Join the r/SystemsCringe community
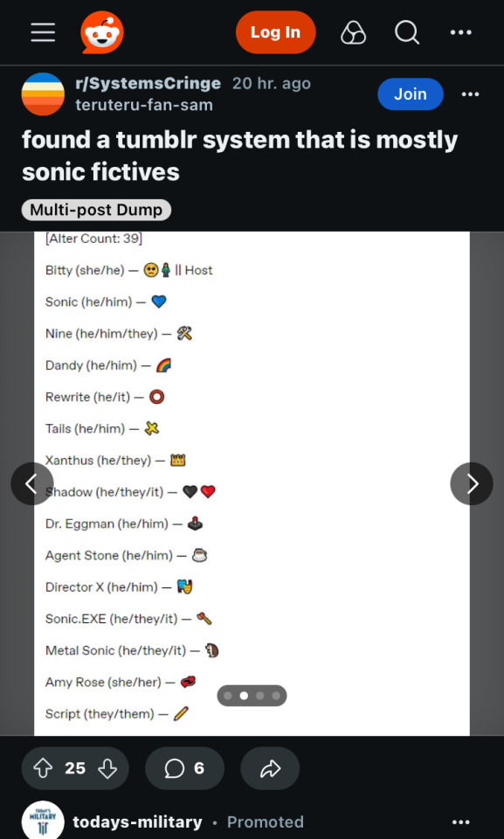This screenshot has height=839, width=504. pos(411,94)
